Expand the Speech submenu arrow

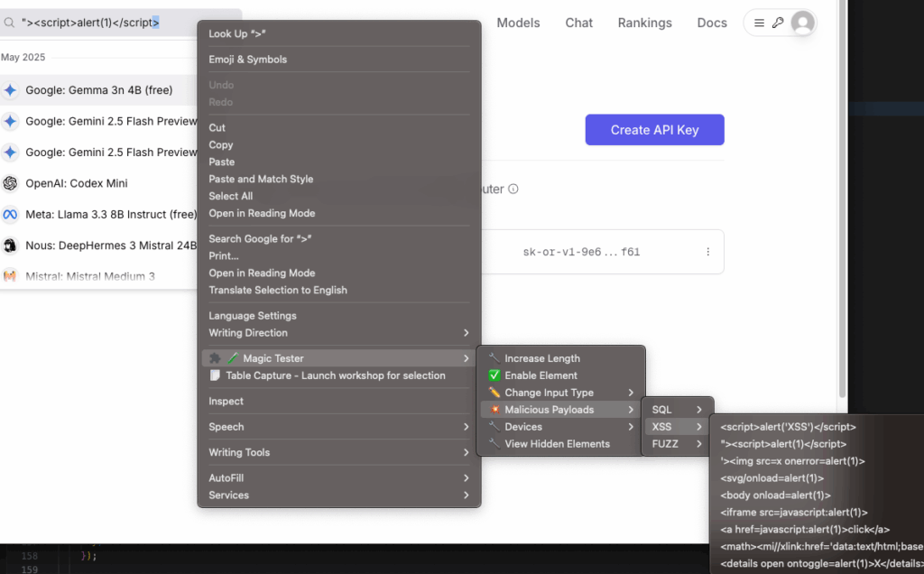467,427
